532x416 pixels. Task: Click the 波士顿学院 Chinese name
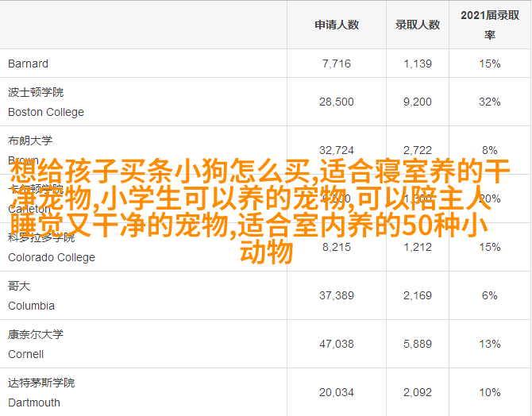point(36,92)
